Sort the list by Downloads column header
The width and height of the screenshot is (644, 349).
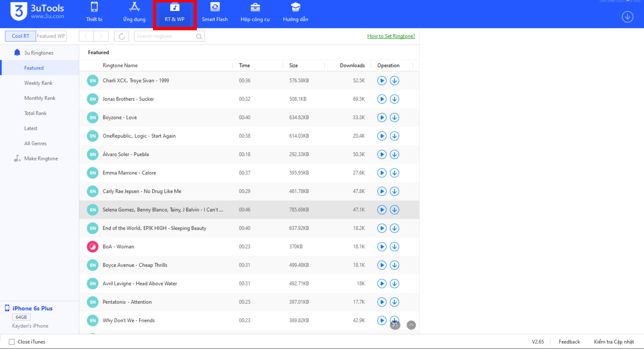point(352,65)
